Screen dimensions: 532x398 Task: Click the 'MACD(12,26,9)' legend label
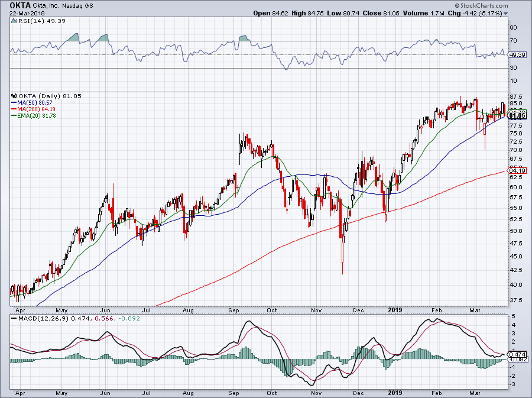click(44, 319)
